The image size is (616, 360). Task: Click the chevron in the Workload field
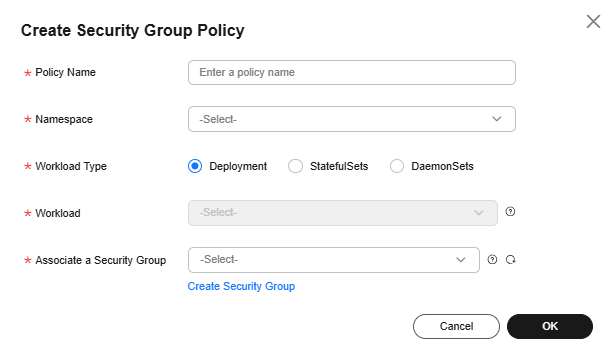[x=478, y=213]
